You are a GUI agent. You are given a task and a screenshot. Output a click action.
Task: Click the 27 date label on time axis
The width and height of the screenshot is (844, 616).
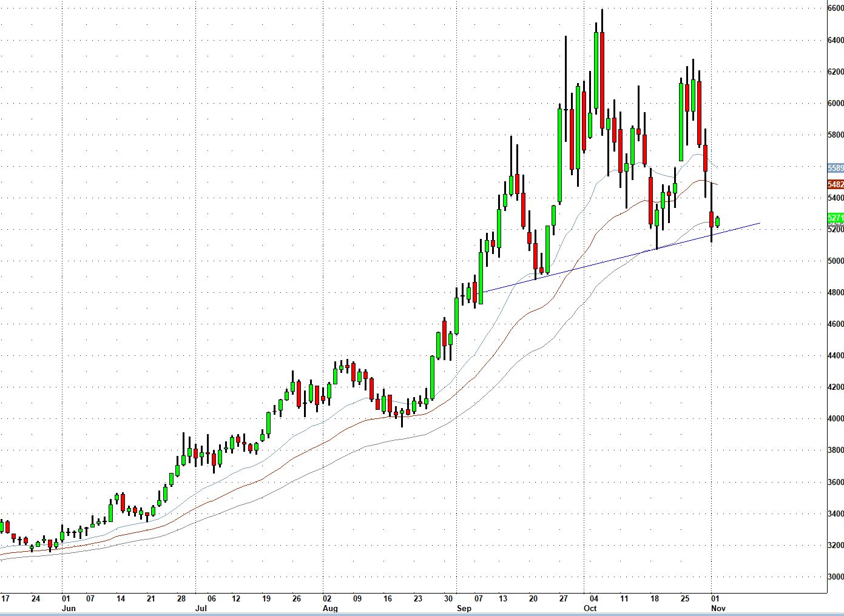click(564, 599)
